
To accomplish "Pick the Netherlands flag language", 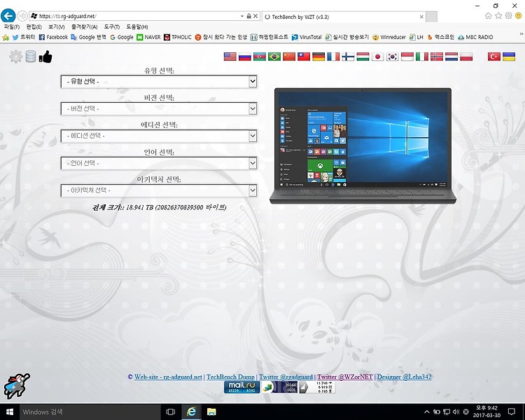I will coord(451,57).
